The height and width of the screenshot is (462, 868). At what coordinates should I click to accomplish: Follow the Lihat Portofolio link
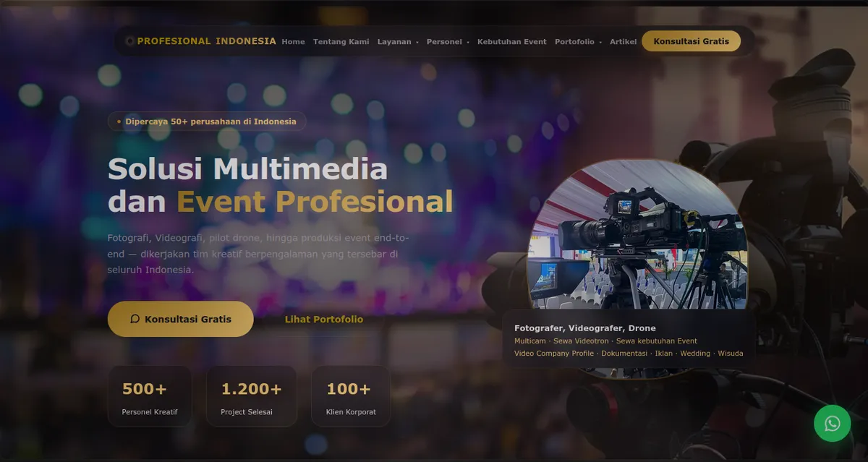pyautogui.click(x=323, y=319)
